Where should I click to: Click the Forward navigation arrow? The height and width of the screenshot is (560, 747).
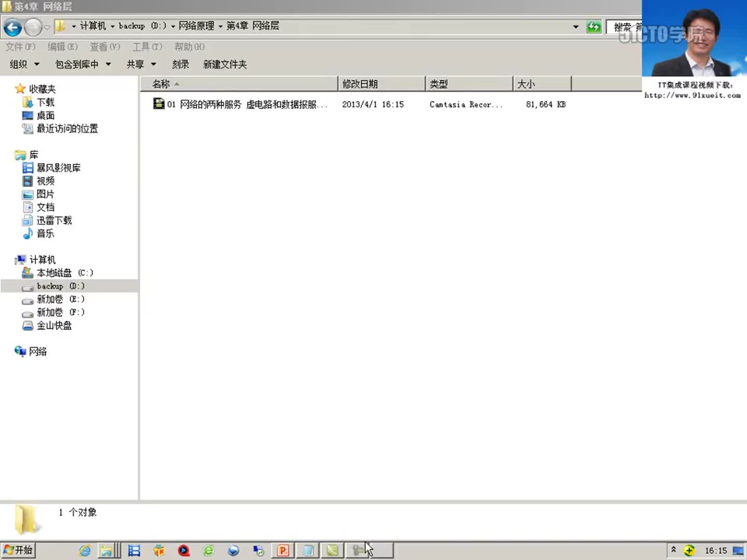tap(33, 27)
